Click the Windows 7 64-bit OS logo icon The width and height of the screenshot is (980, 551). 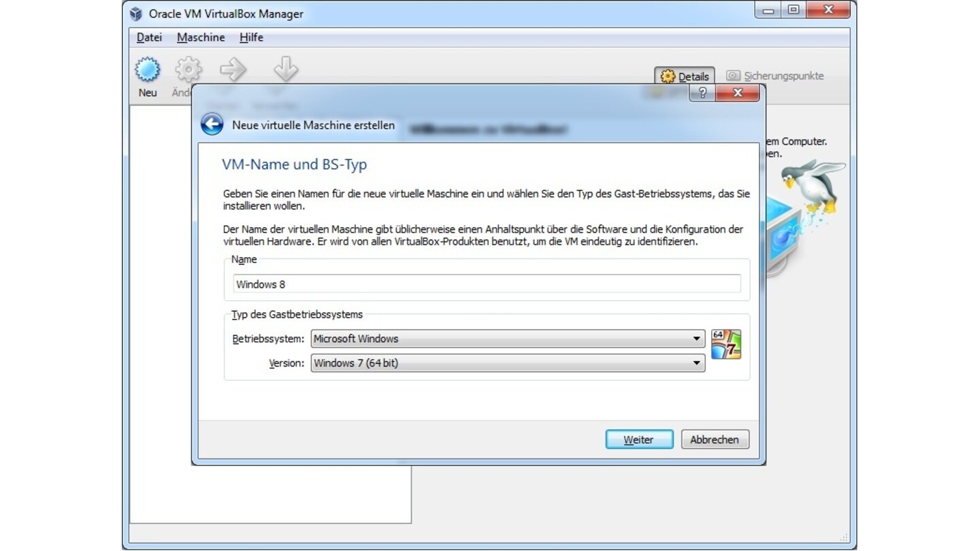click(x=726, y=344)
